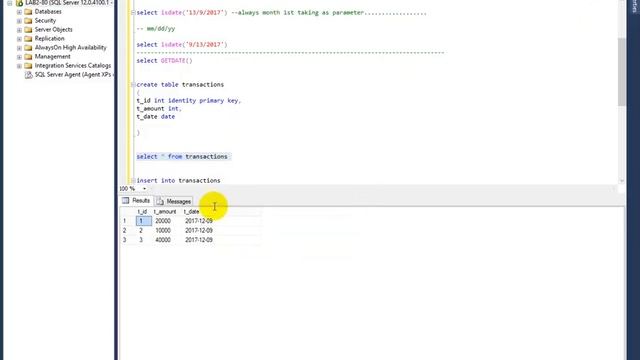Image resolution: width=640 pixels, height=360 pixels.
Task: Expand the Security node
Action: pos(19,21)
